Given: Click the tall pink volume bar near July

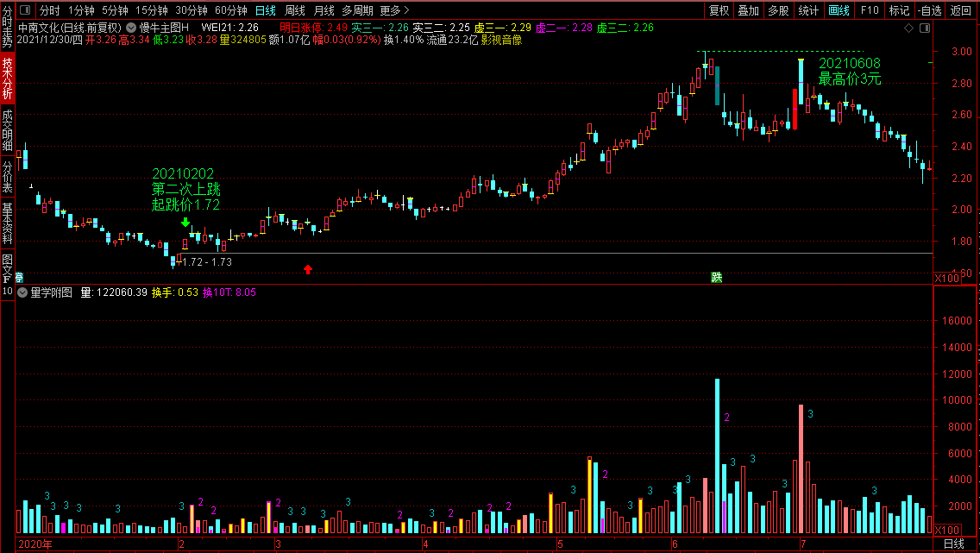Looking at the screenshot, I should point(801,469).
